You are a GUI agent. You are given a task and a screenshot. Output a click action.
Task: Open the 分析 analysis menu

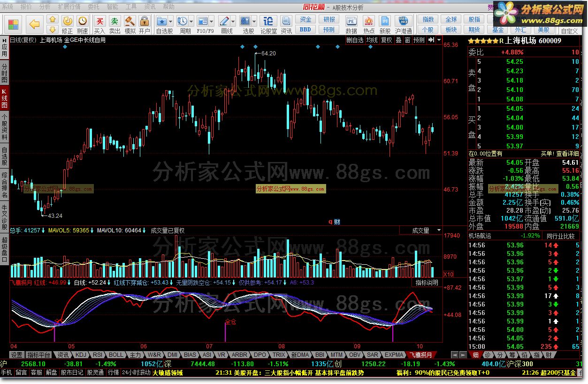45,7
